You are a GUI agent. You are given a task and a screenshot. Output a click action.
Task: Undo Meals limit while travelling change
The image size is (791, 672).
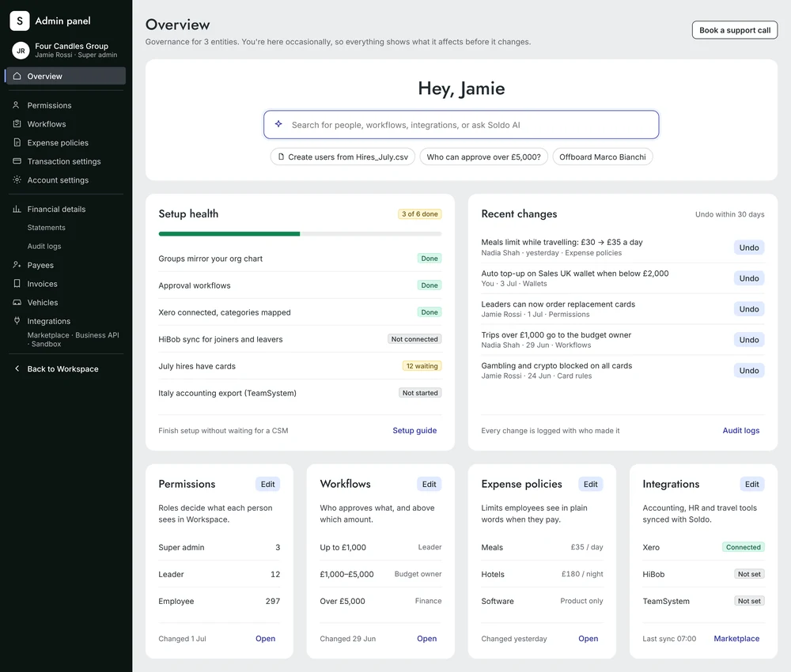coord(748,247)
